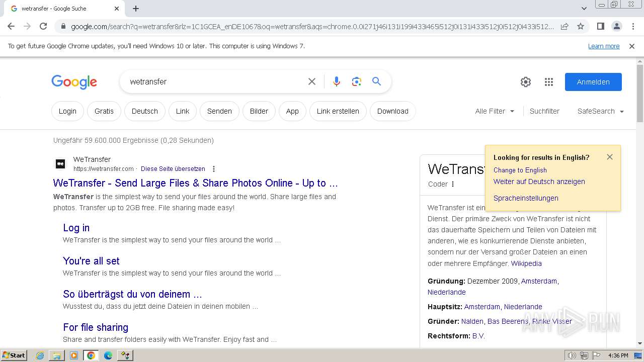The image size is (644, 362).
Task: Select the Login filter chip
Action: tap(67, 111)
